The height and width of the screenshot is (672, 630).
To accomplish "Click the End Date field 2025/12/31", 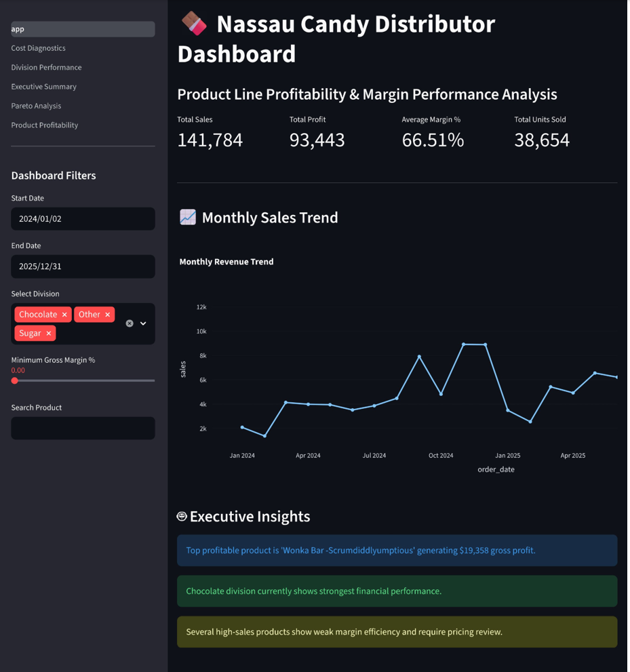I will (83, 266).
